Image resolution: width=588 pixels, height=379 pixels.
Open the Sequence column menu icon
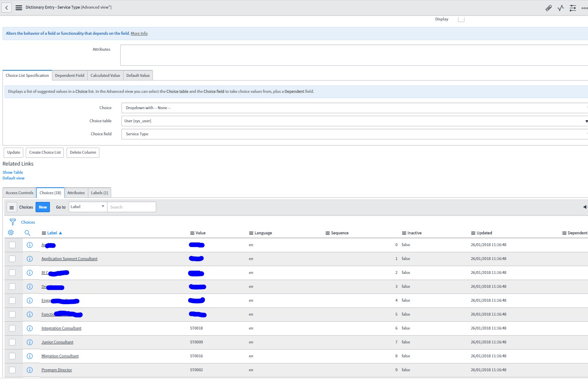click(x=328, y=233)
